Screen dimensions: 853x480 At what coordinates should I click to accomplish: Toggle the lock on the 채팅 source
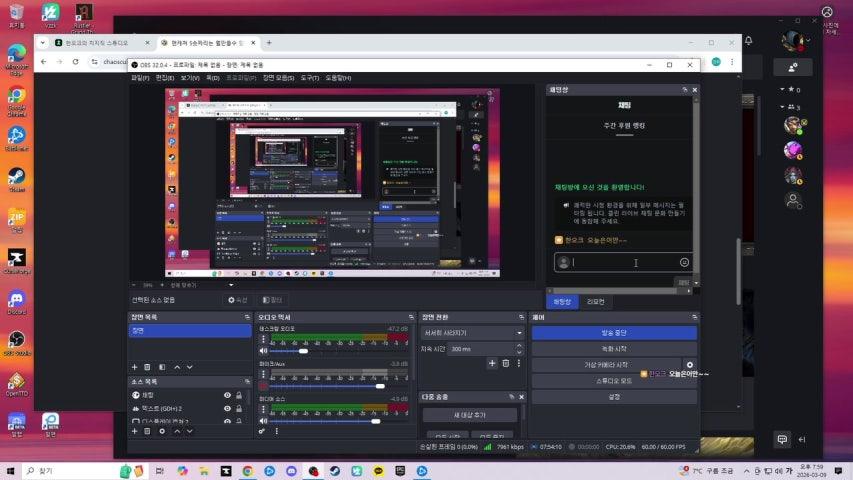241,395
